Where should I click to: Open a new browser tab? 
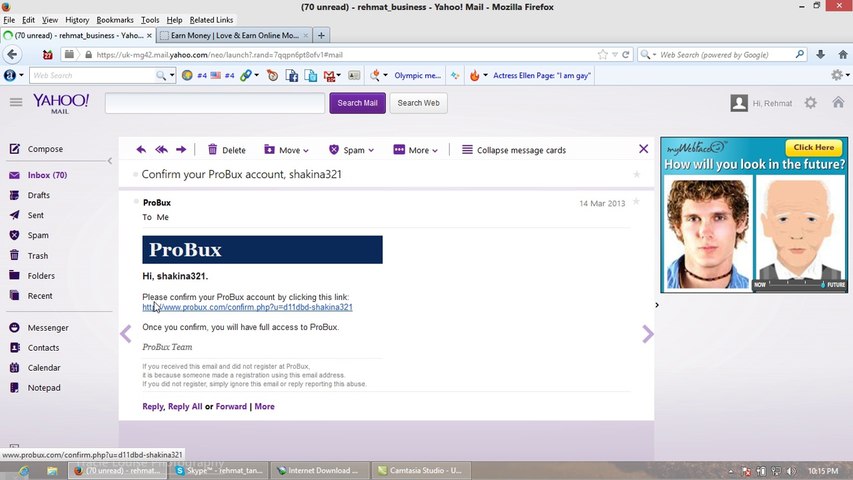(x=322, y=35)
